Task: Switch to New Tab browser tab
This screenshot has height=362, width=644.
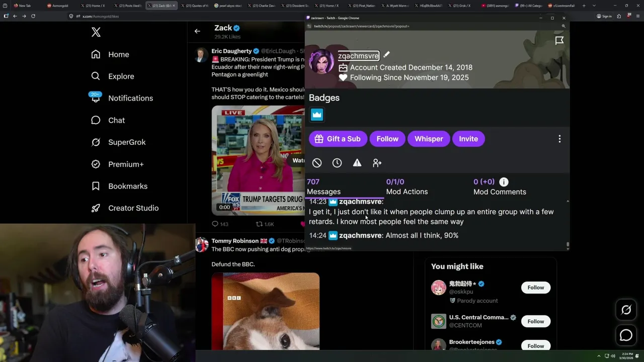Action: click(25, 6)
